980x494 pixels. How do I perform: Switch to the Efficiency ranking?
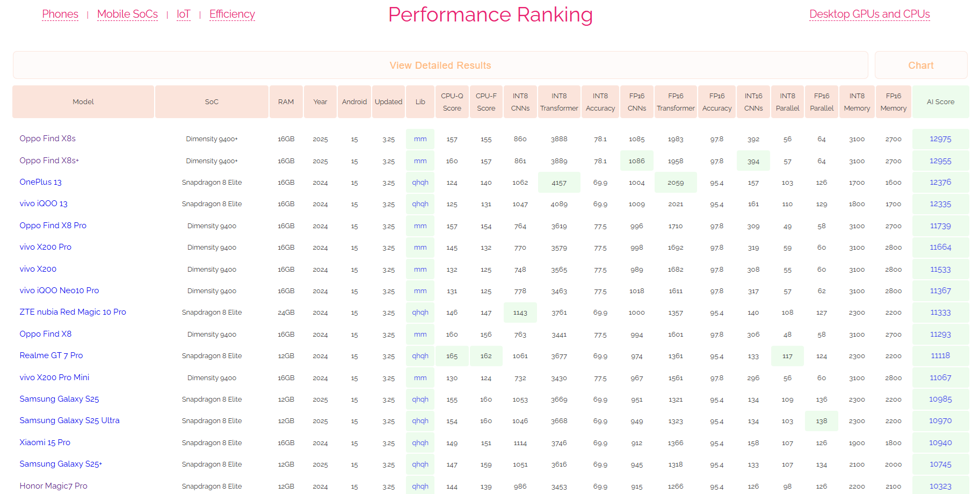232,14
